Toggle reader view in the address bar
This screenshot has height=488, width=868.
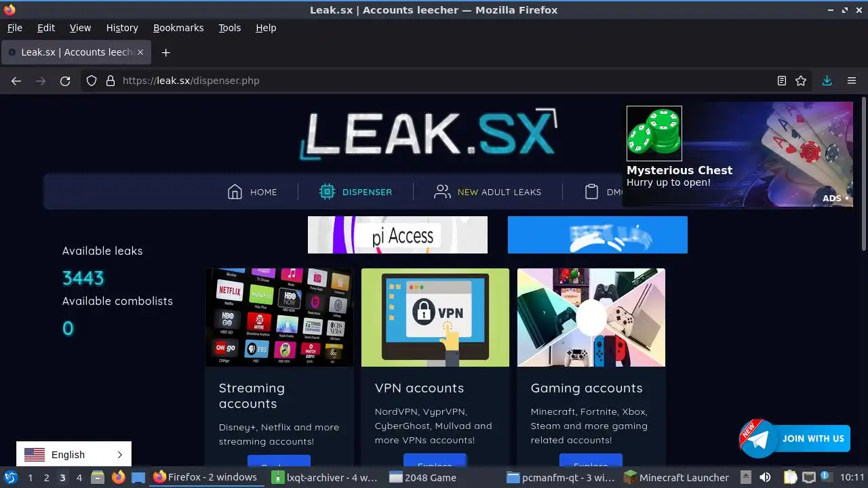pyautogui.click(x=782, y=81)
